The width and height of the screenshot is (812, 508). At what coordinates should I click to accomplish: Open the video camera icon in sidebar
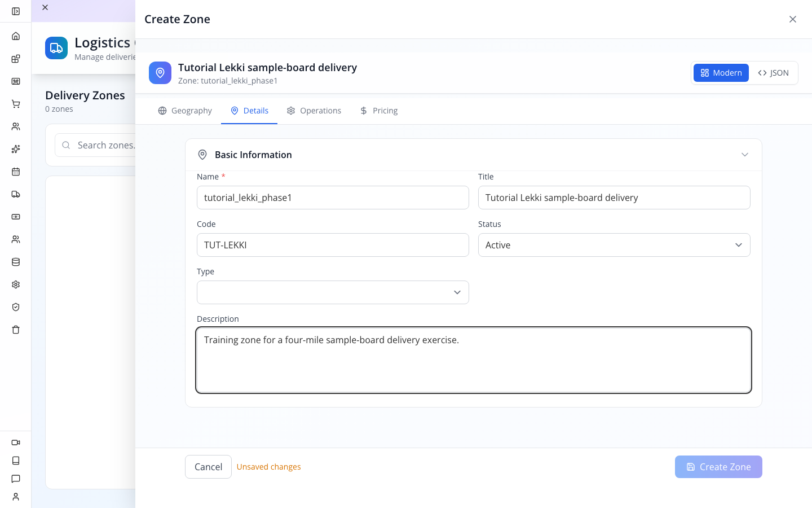tap(16, 443)
